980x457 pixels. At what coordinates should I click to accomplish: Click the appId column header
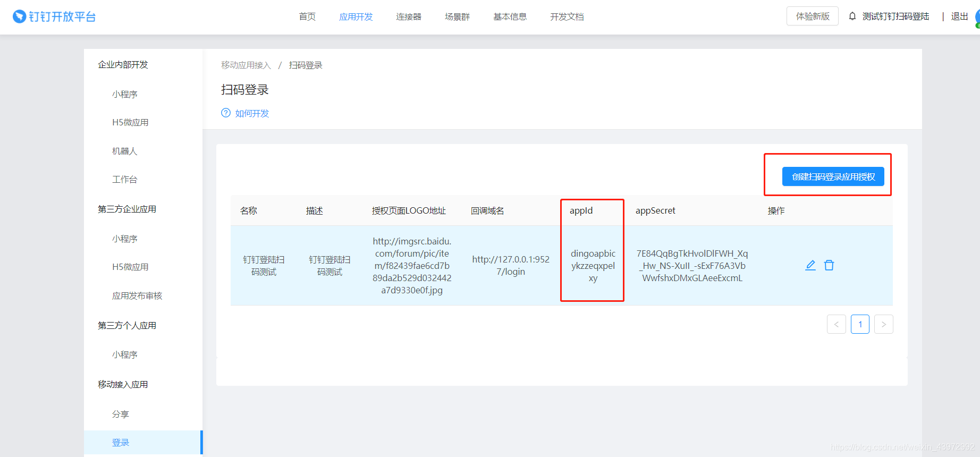(581, 210)
